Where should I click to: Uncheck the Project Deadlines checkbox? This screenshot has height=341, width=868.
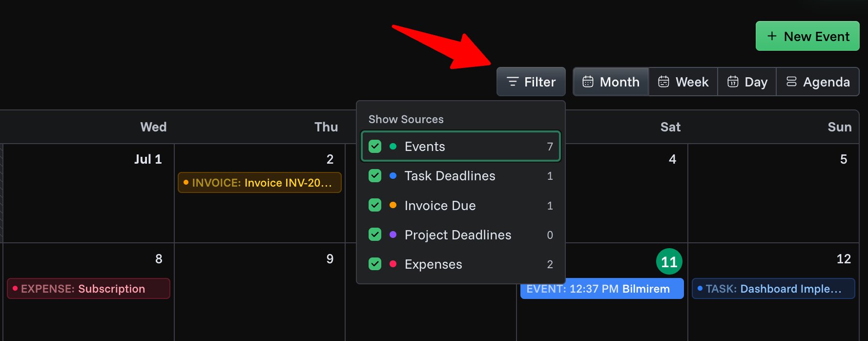375,234
